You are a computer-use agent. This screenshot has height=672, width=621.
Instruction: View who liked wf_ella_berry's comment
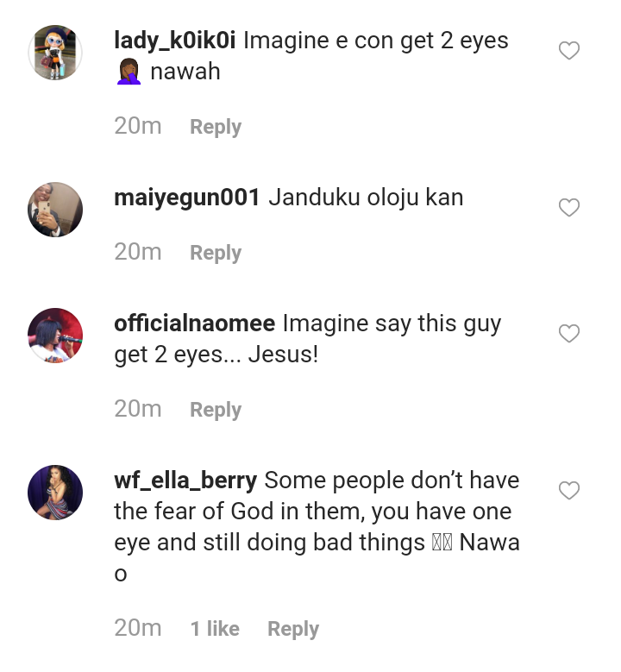point(215,630)
